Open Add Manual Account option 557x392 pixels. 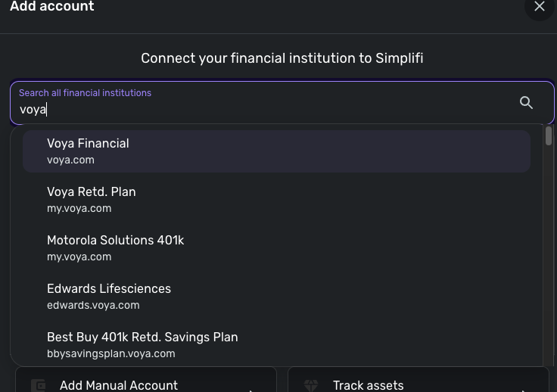[119, 385]
